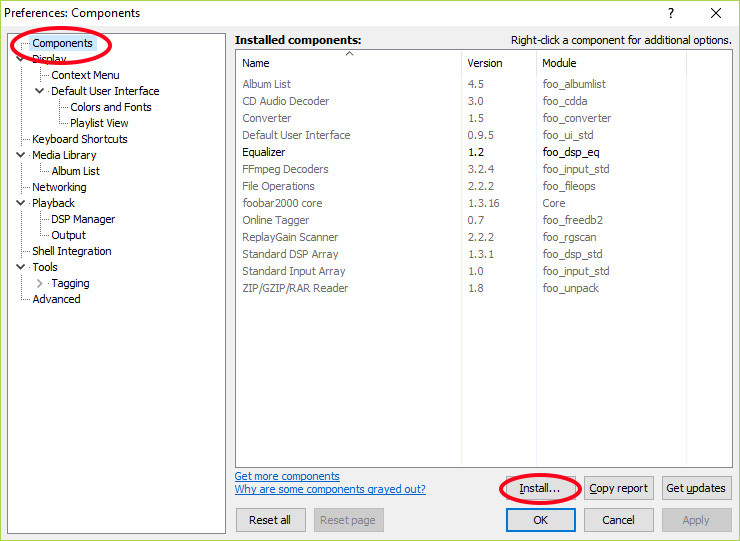This screenshot has width=740, height=541.
Task: Sort components by the Module column
Action: [x=611, y=63]
